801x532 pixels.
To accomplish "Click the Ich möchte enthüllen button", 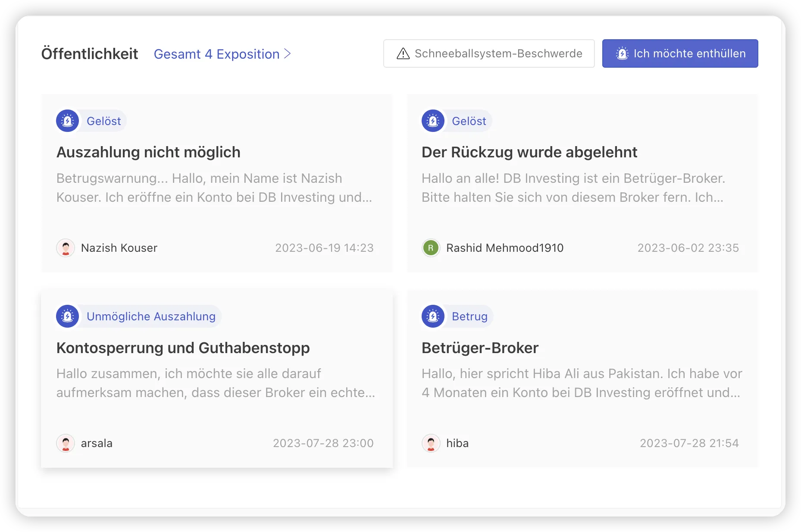I will point(680,53).
